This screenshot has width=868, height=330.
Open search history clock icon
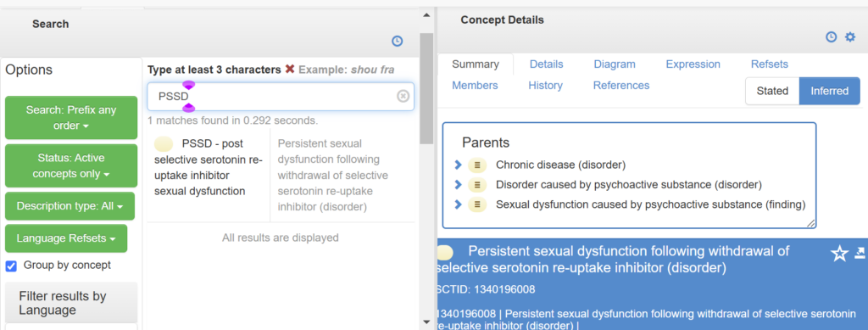coord(397,41)
